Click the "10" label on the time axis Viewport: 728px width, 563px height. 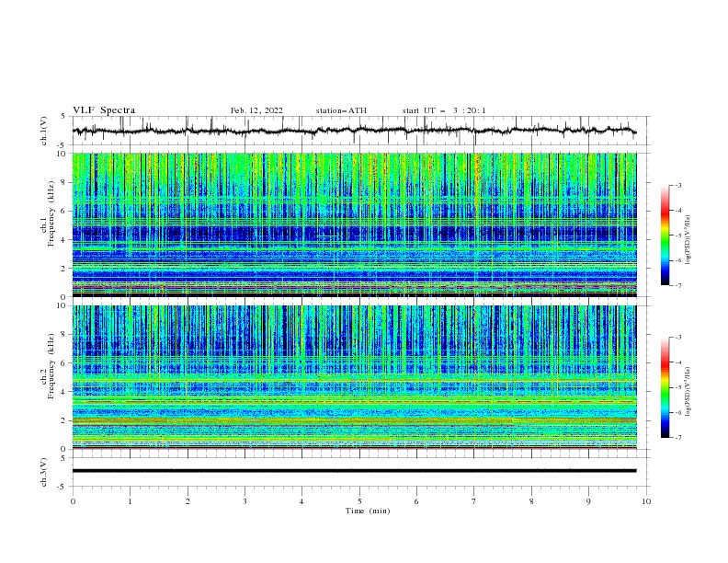(x=646, y=501)
